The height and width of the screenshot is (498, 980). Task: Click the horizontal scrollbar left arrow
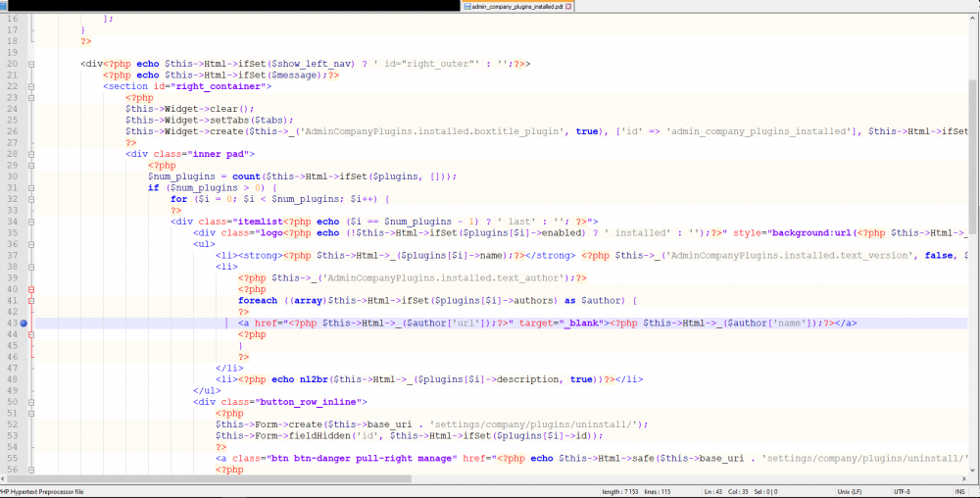click(x=4, y=479)
